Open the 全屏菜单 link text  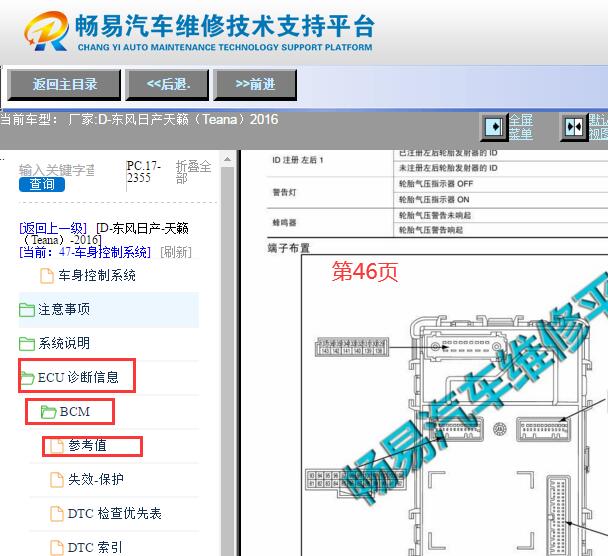[x=521, y=127]
